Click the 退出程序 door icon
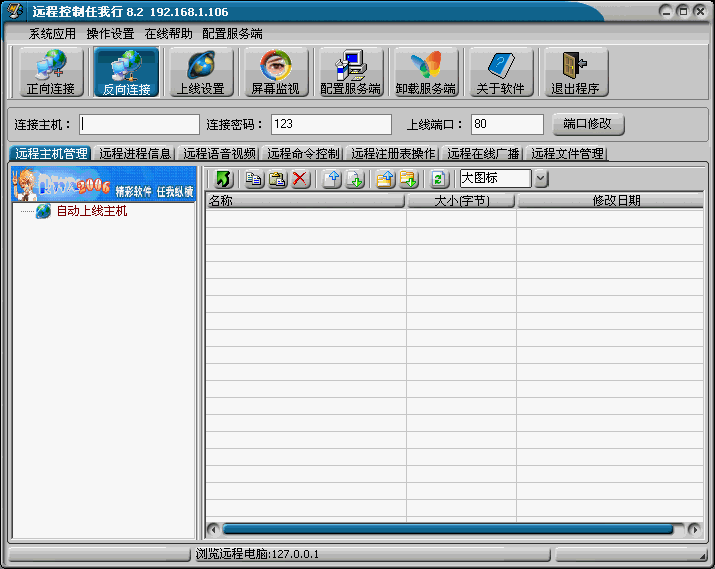 coord(574,72)
